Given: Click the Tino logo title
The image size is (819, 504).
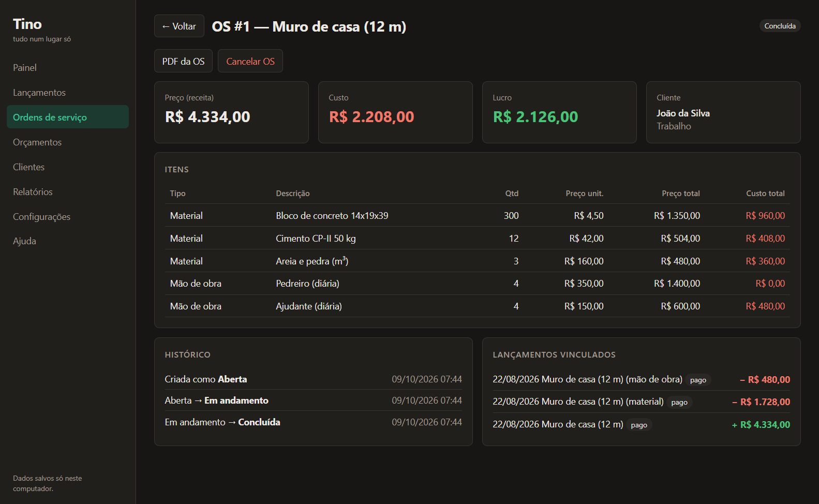Looking at the screenshot, I should [x=27, y=24].
